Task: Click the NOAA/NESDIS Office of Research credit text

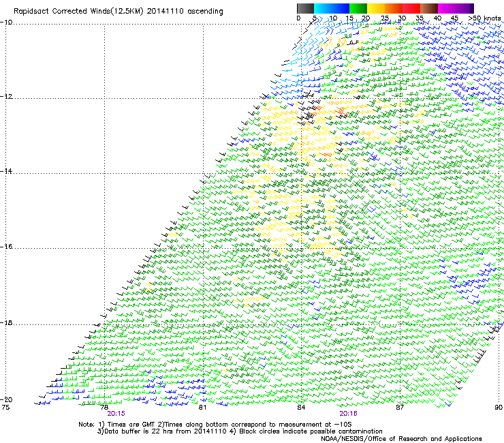Action: pyautogui.click(x=401, y=439)
